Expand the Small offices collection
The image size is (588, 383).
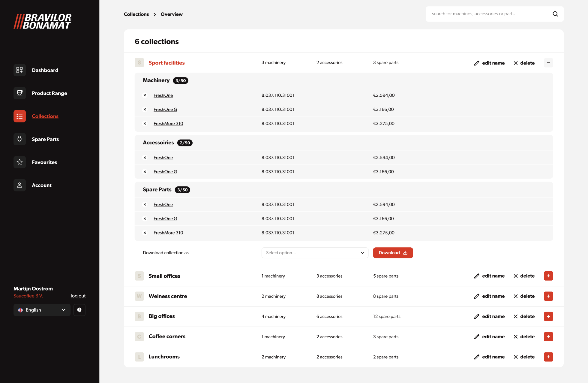coord(548,276)
